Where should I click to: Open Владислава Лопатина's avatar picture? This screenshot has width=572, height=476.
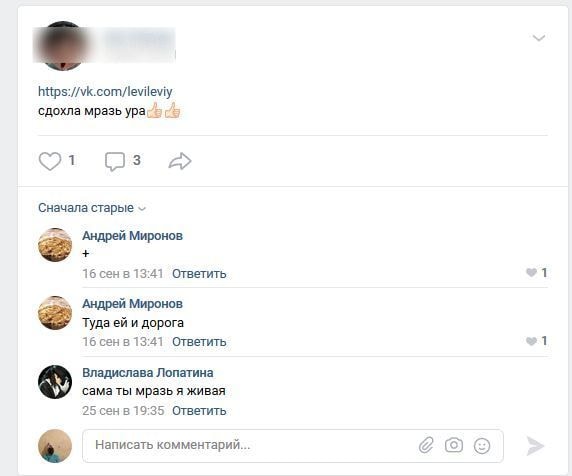[x=55, y=382]
